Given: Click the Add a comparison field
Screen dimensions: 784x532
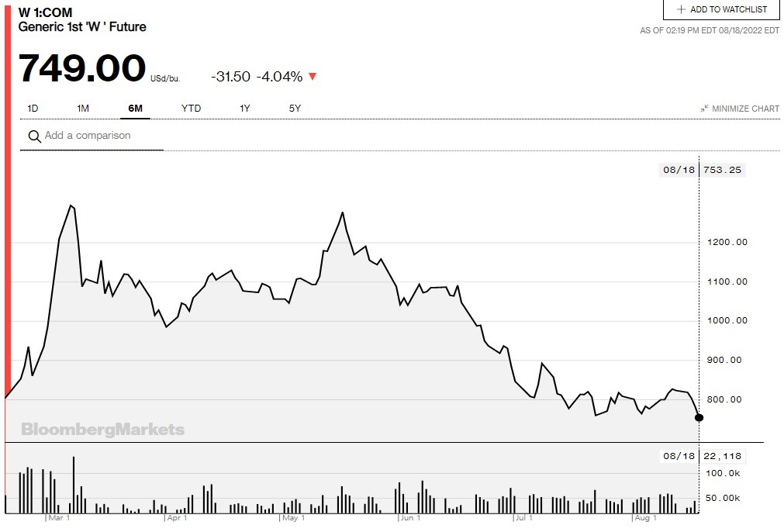Looking at the screenshot, I should click(x=88, y=136).
